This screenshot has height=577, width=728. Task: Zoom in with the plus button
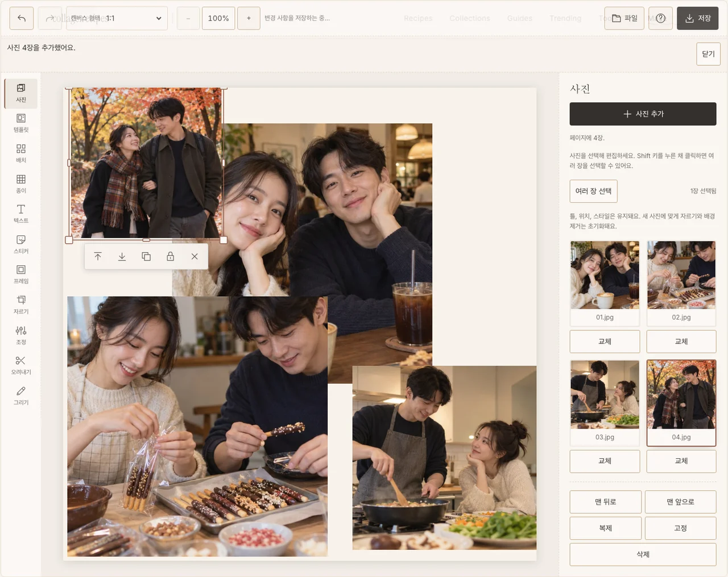[x=249, y=18]
